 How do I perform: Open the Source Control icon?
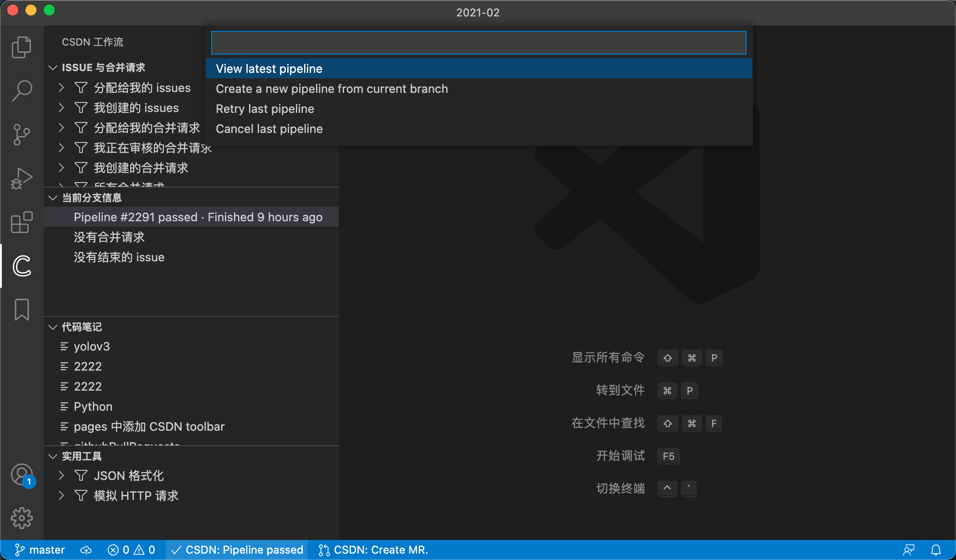click(21, 135)
